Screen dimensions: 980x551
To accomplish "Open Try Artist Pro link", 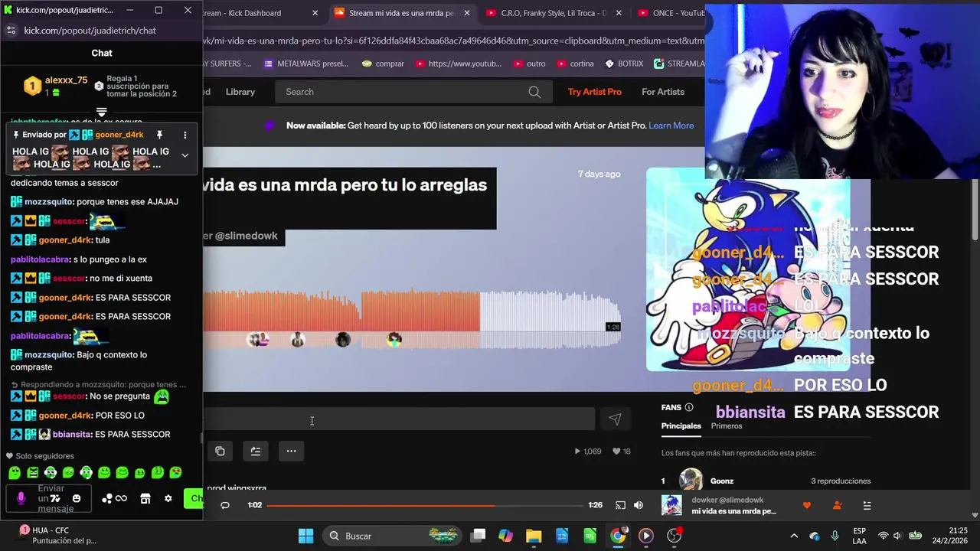I will tap(595, 92).
